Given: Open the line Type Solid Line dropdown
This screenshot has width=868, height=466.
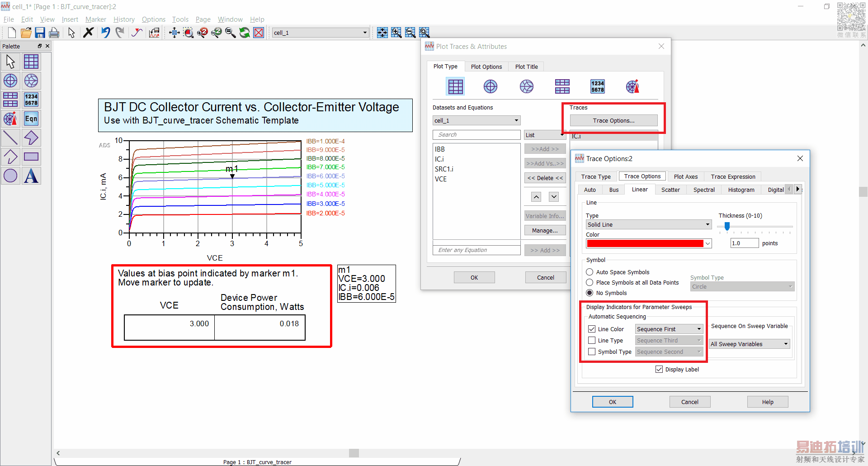Looking at the screenshot, I should [x=649, y=224].
